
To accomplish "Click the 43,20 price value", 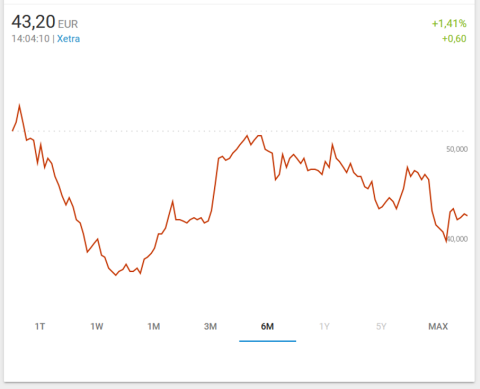I will click(33, 22).
